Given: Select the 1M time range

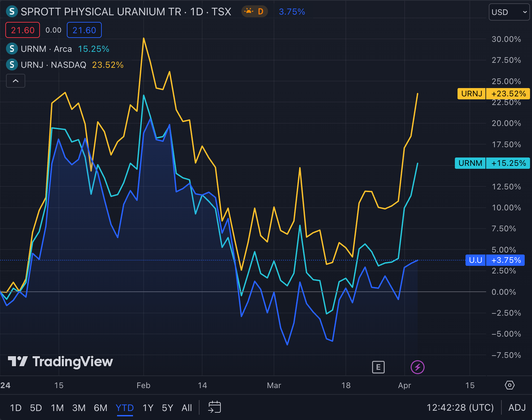Looking at the screenshot, I should (57, 408).
